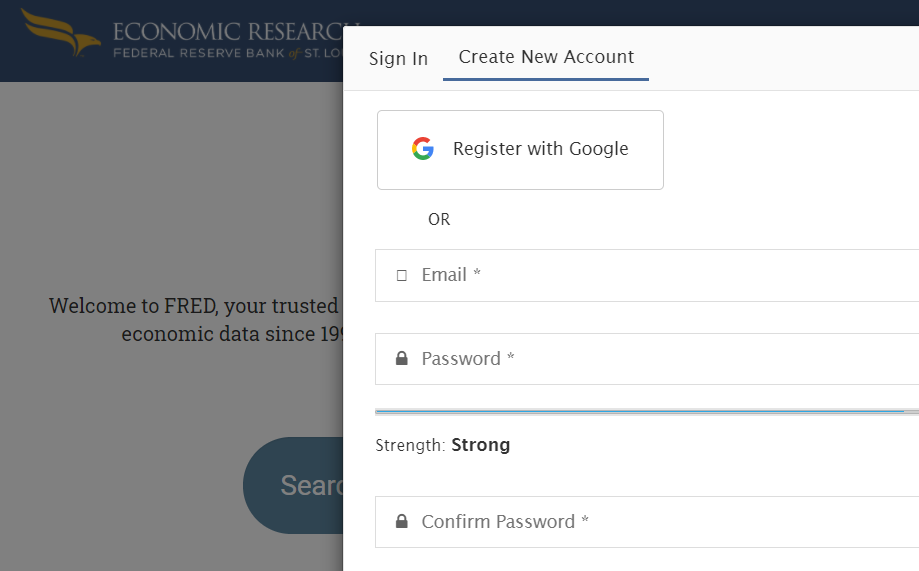Click the envelope icon in Email field
Image resolution: width=919 pixels, height=571 pixels.
[x=401, y=276]
